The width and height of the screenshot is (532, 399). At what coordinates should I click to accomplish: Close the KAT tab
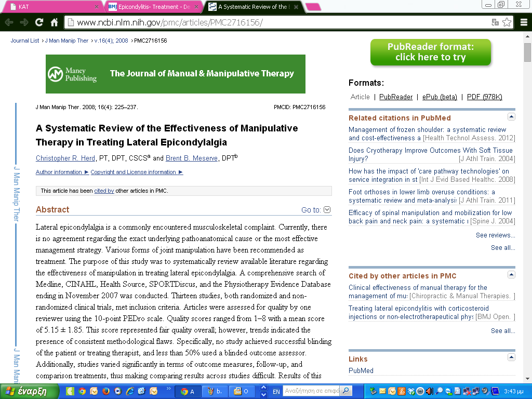pyautogui.click(x=96, y=7)
